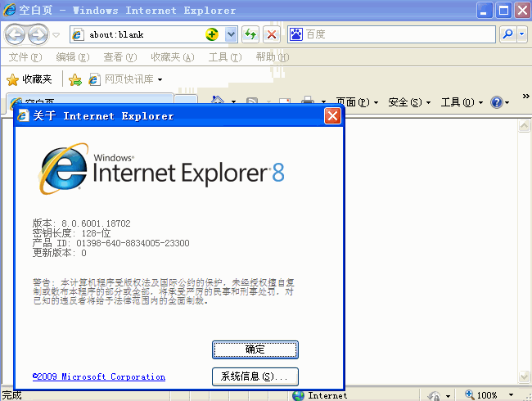The image size is (532, 401).
Task: Click add-to-favorites-bar star arrow icon
Action: pyautogui.click(x=75, y=79)
